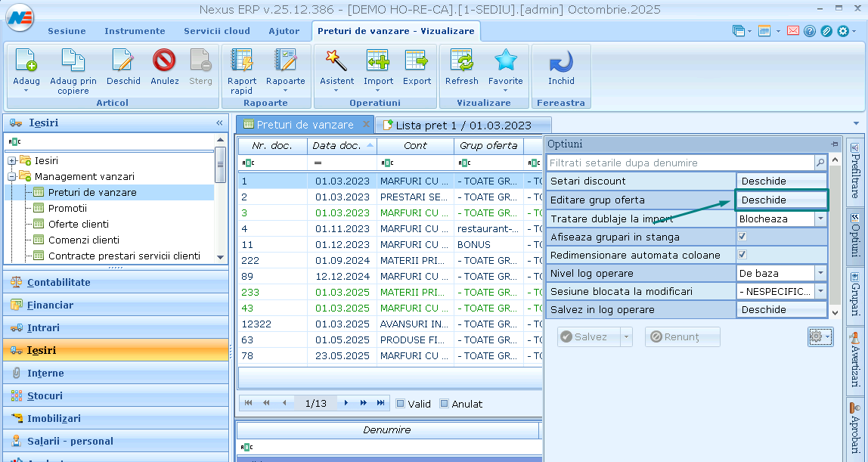The width and height of the screenshot is (868, 462).
Task: Open the Contabilitate module section
Action: pyautogui.click(x=59, y=282)
